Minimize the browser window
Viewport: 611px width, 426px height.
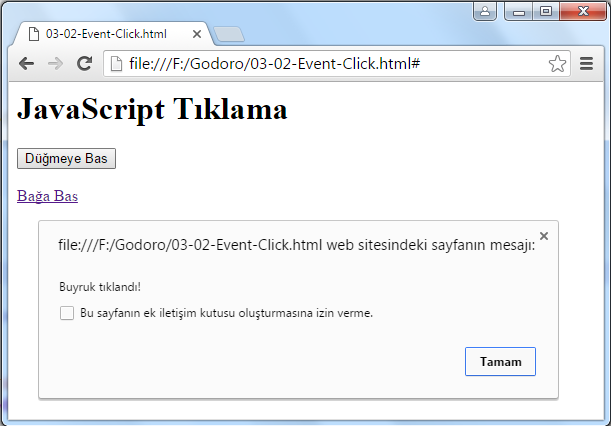[519, 11]
